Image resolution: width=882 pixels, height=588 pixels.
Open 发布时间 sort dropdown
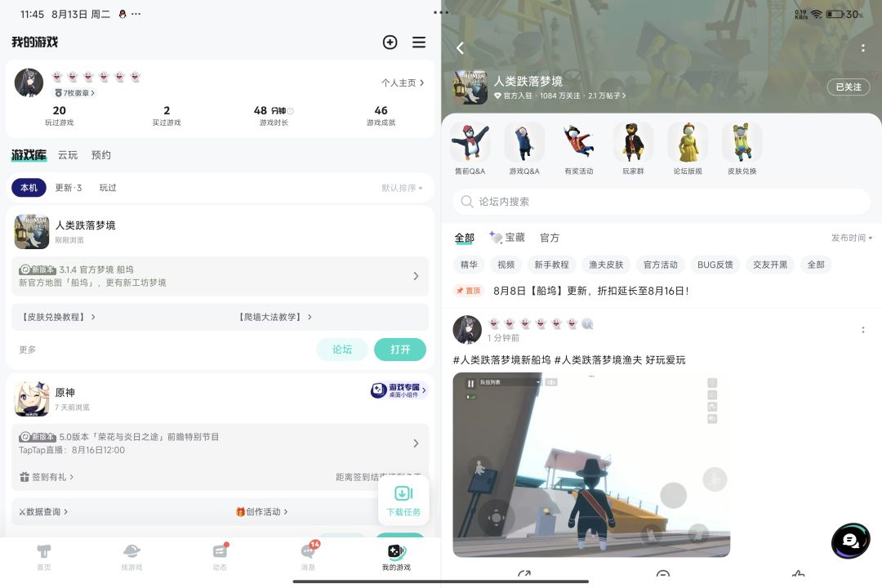[x=852, y=238]
